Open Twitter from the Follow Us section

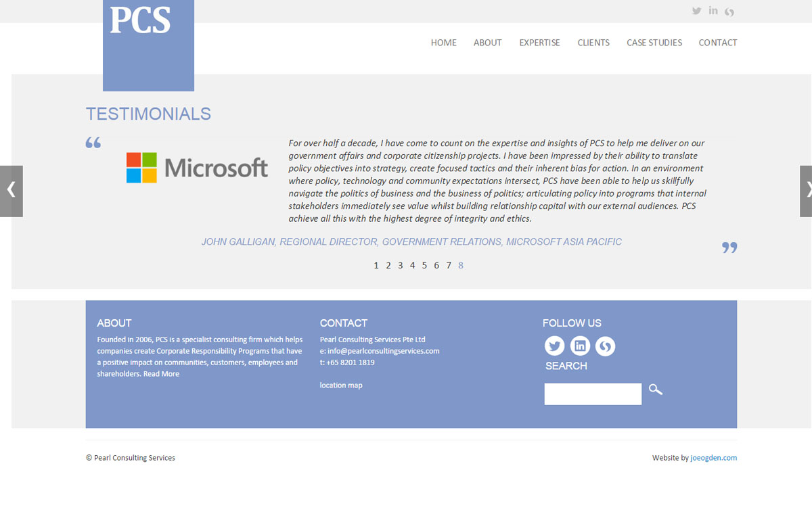point(554,346)
